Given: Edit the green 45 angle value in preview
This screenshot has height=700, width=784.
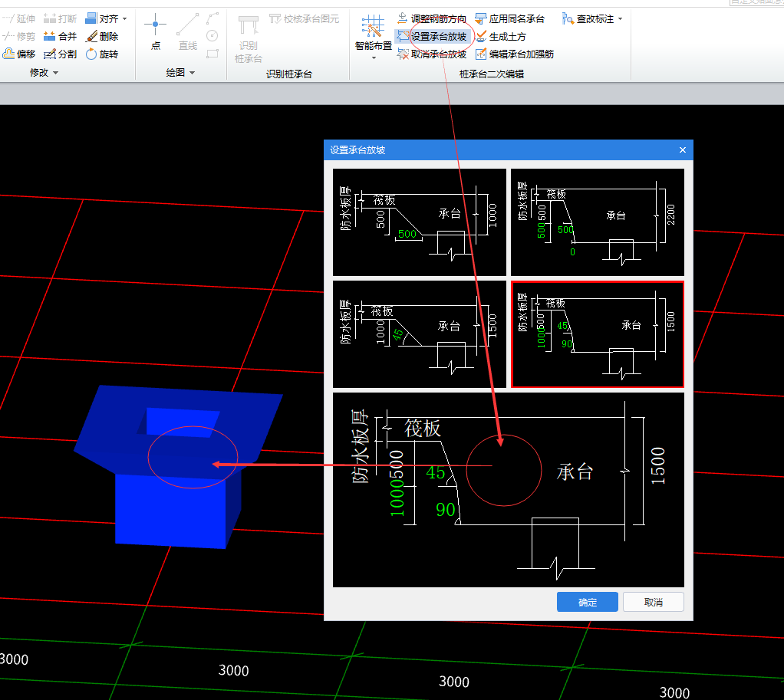Looking at the screenshot, I should pyautogui.click(x=436, y=472).
